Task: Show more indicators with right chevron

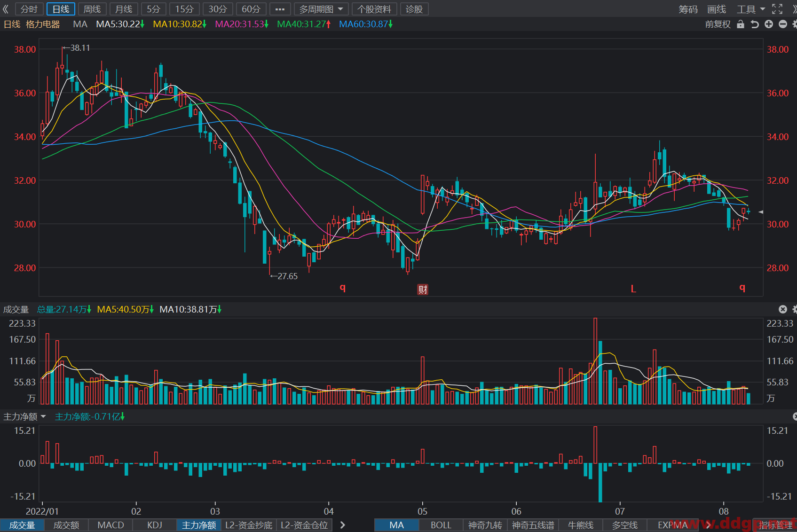Action: [343, 525]
